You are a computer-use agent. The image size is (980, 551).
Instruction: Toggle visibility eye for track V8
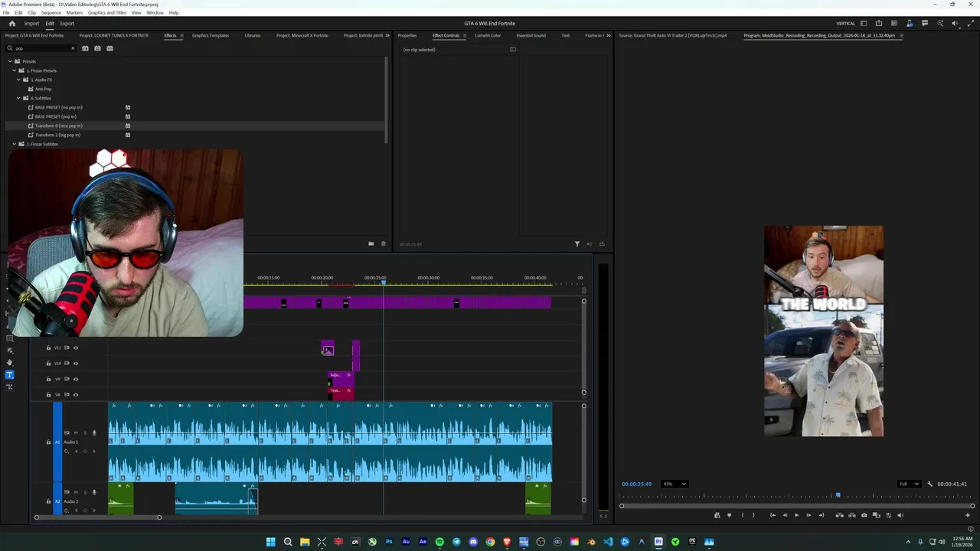(75, 394)
